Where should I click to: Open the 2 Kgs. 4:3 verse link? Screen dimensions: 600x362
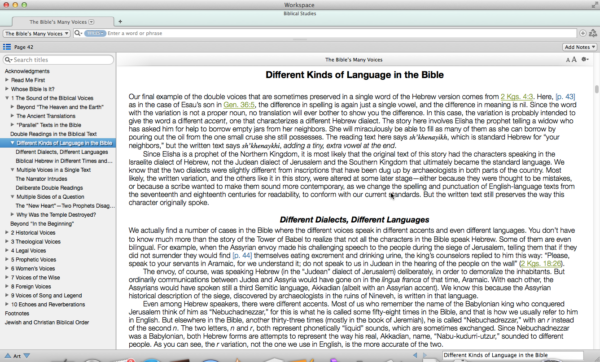click(517, 96)
